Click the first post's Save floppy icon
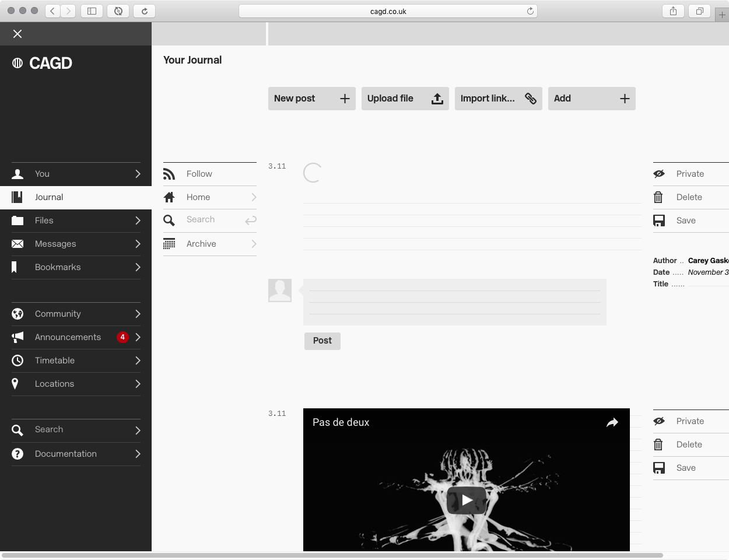The height and width of the screenshot is (560, 729). pos(659,220)
